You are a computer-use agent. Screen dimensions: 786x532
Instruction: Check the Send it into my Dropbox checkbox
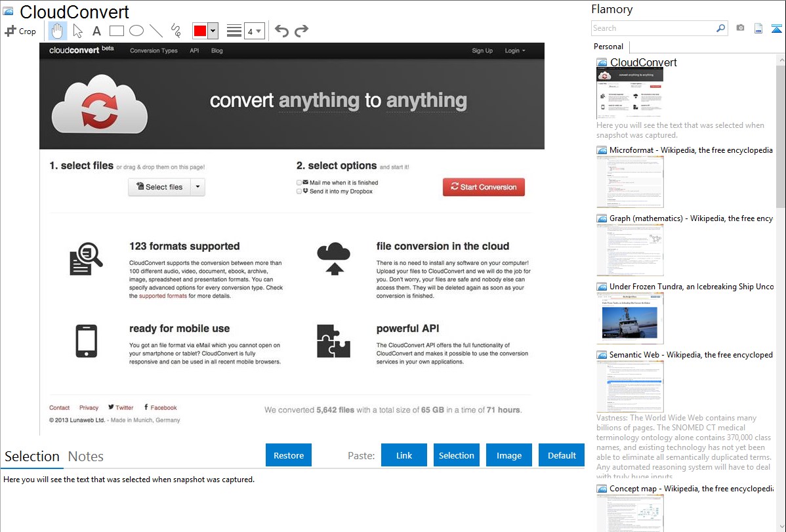point(299,191)
